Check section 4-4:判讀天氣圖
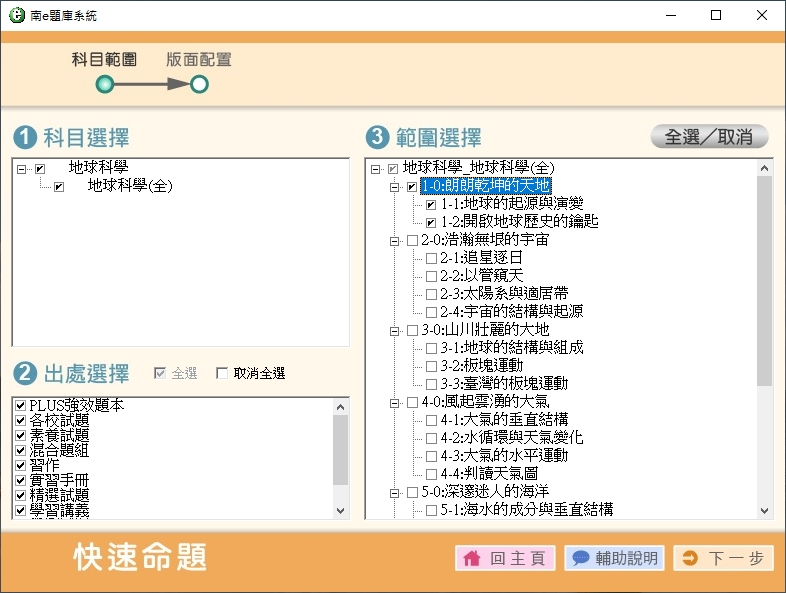786x593 pixels. [431, 474]
